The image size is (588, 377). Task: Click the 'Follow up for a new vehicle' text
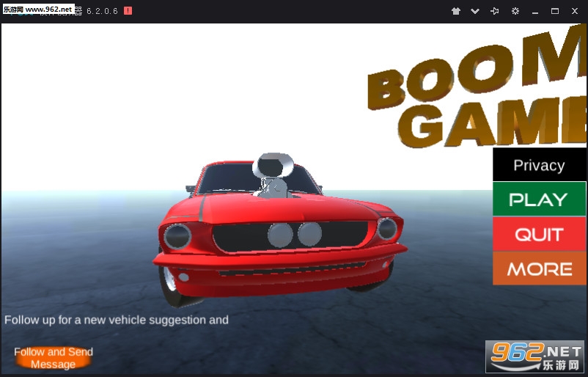(x=117, y=320)
